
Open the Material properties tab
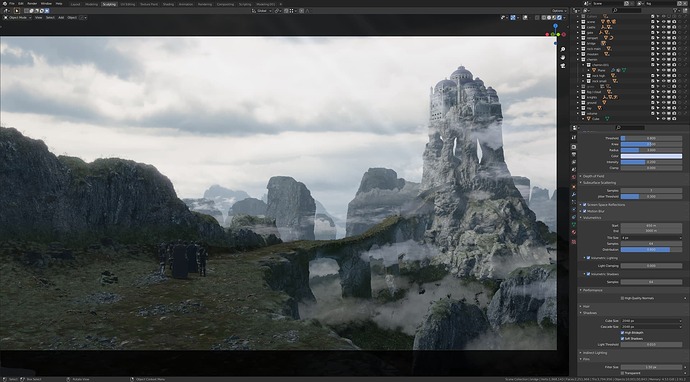(574, 232)
